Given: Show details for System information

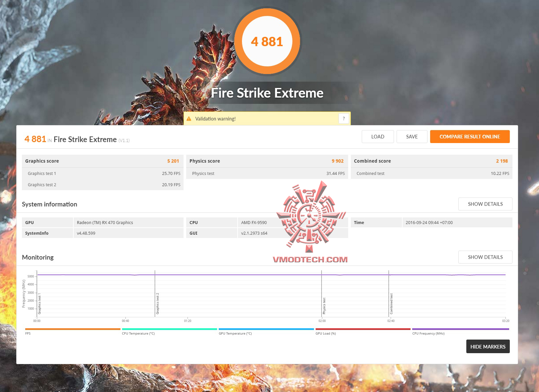Looking at the screenshot, I should point(485,204).
